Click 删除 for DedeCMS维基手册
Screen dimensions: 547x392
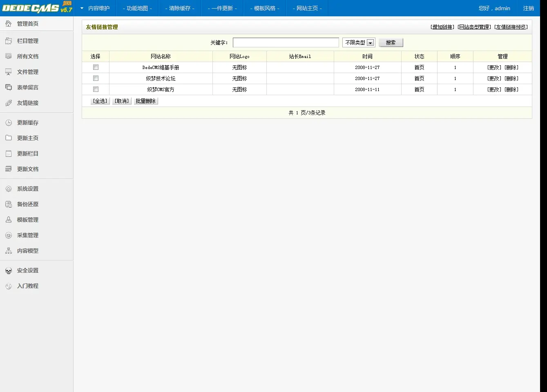(511, 67)
